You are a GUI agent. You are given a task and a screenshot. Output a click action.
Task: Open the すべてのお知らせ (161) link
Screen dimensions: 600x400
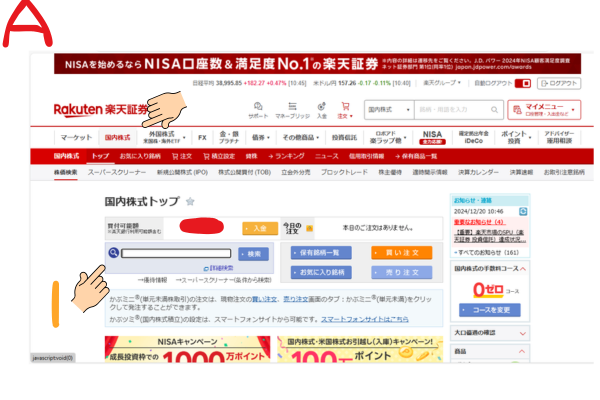(x=486, y=253)
